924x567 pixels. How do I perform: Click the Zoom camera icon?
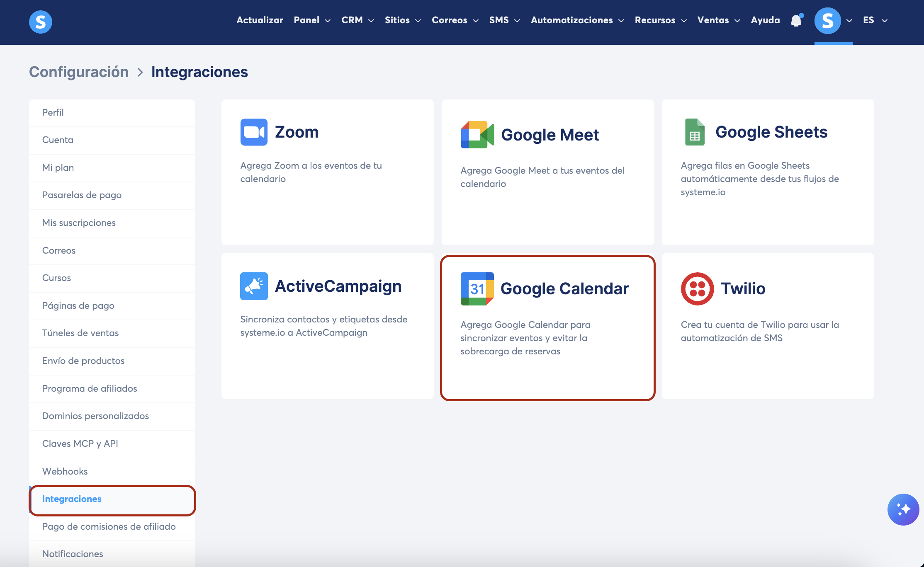(x=254, y=132)
